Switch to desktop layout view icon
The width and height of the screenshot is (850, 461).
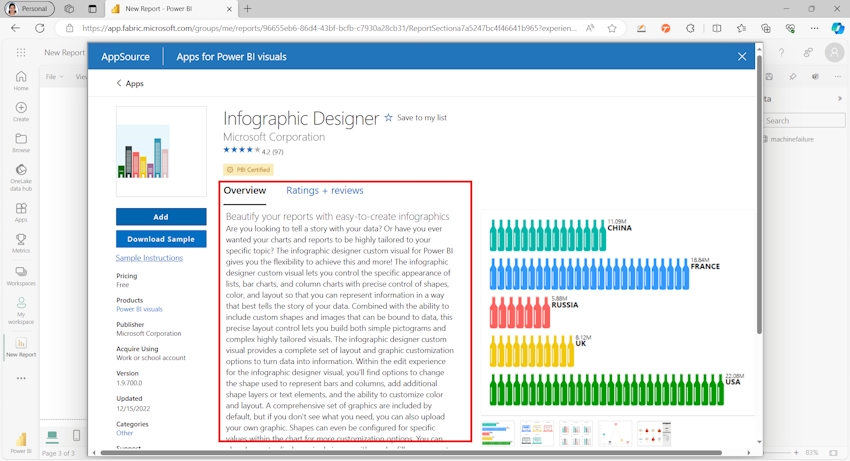[52, 436]
